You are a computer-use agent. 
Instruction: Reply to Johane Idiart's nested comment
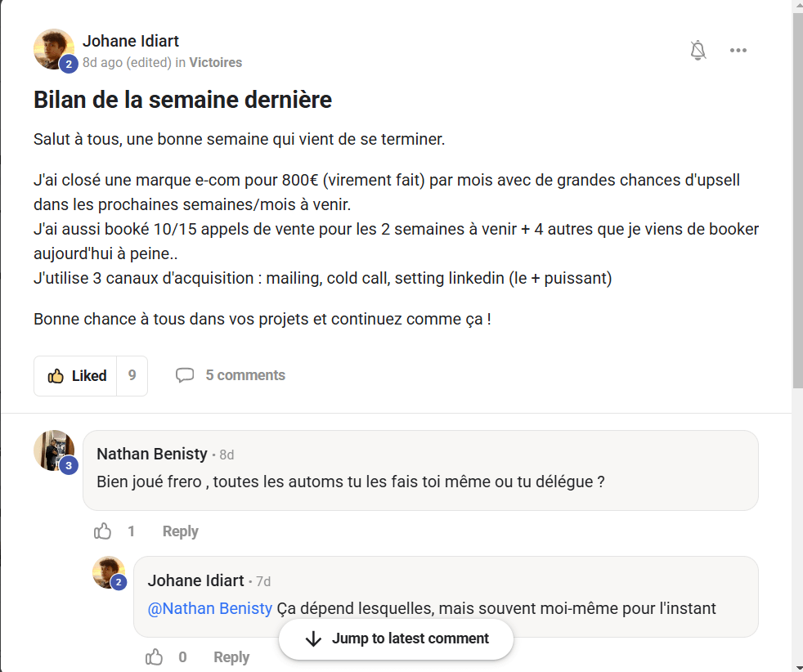coord(231,657)
